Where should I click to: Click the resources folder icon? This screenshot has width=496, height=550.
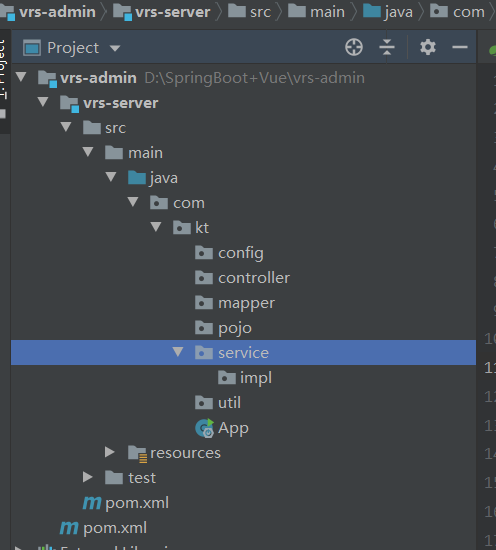(137, 454)
